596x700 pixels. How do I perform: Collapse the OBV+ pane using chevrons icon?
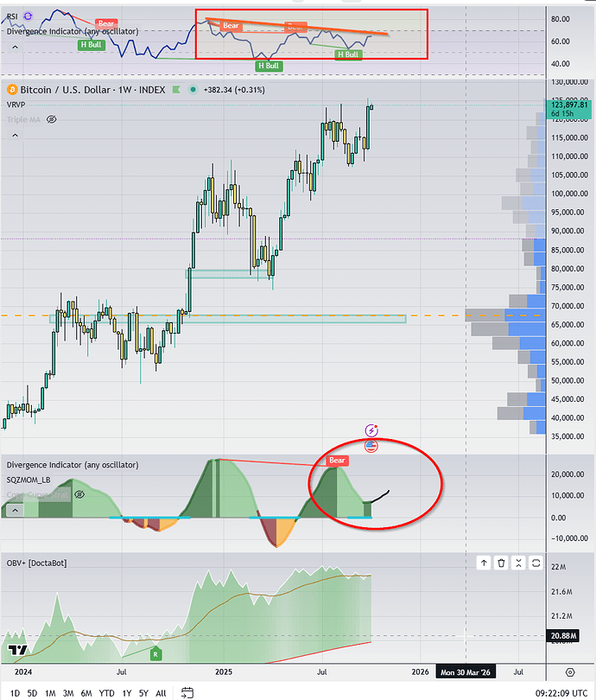point(519,563)
